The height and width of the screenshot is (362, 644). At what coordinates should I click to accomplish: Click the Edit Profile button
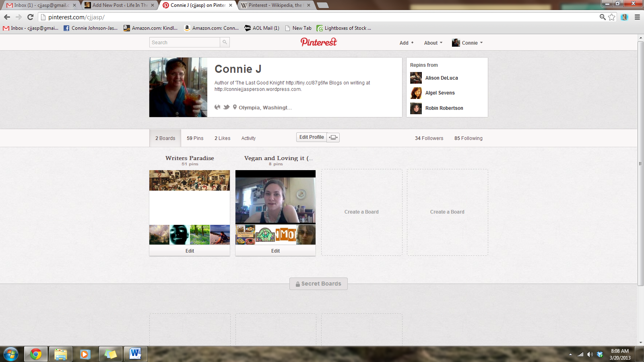pos(312,137)
